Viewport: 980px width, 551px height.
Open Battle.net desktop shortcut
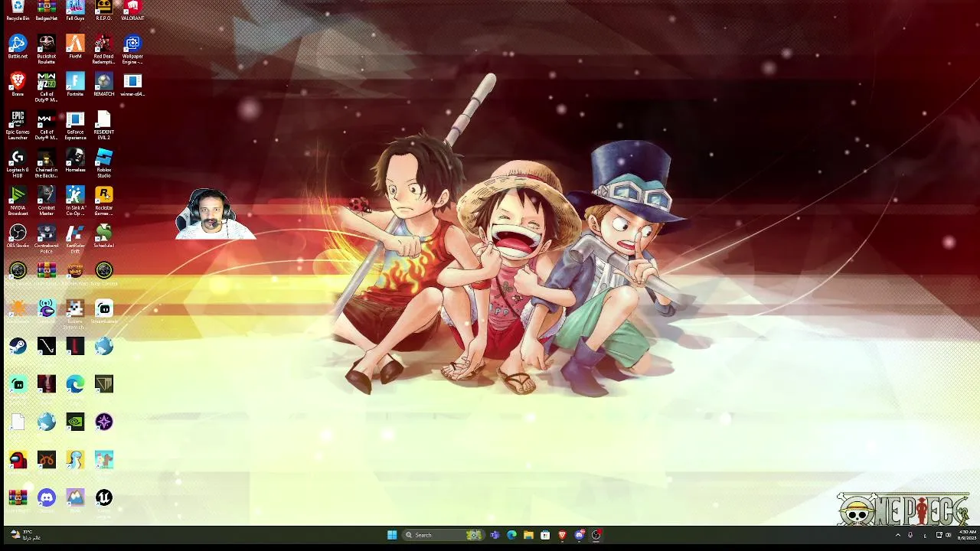pyautogui.click(x=18, y=47)
